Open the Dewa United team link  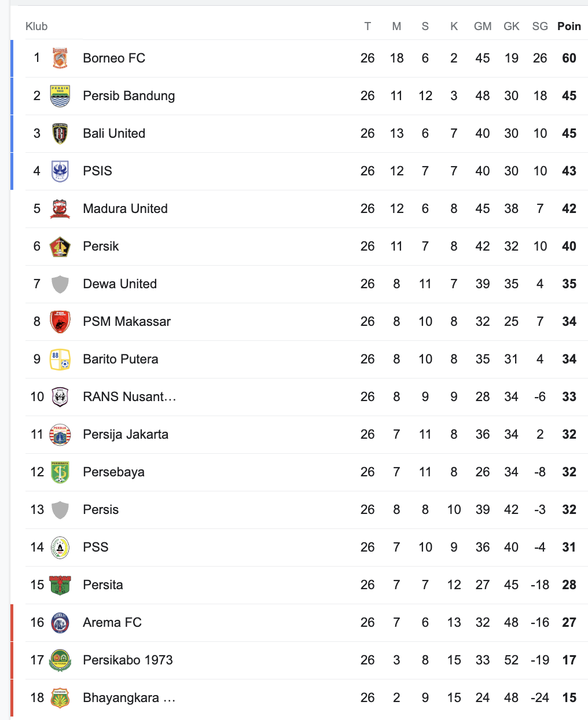point(120,284)
